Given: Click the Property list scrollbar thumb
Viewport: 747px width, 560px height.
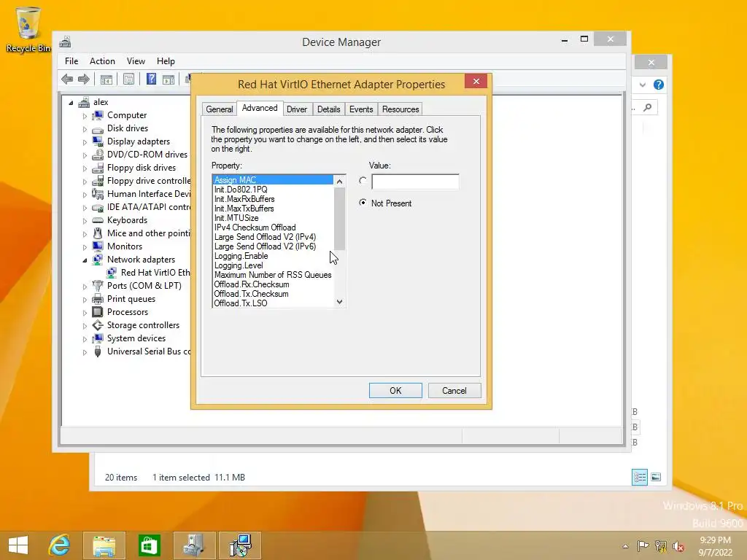Looking at the screenshot, I should point(339,219).
